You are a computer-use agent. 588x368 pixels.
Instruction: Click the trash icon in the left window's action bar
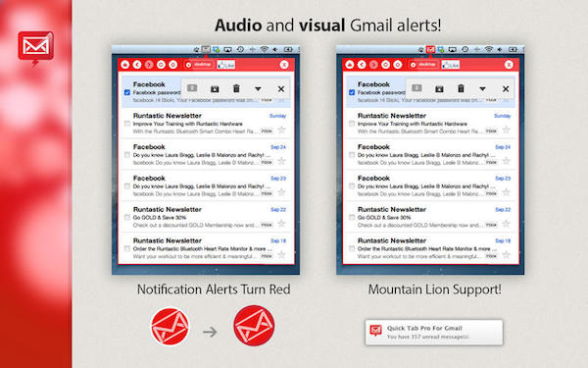tap(236, 88)
